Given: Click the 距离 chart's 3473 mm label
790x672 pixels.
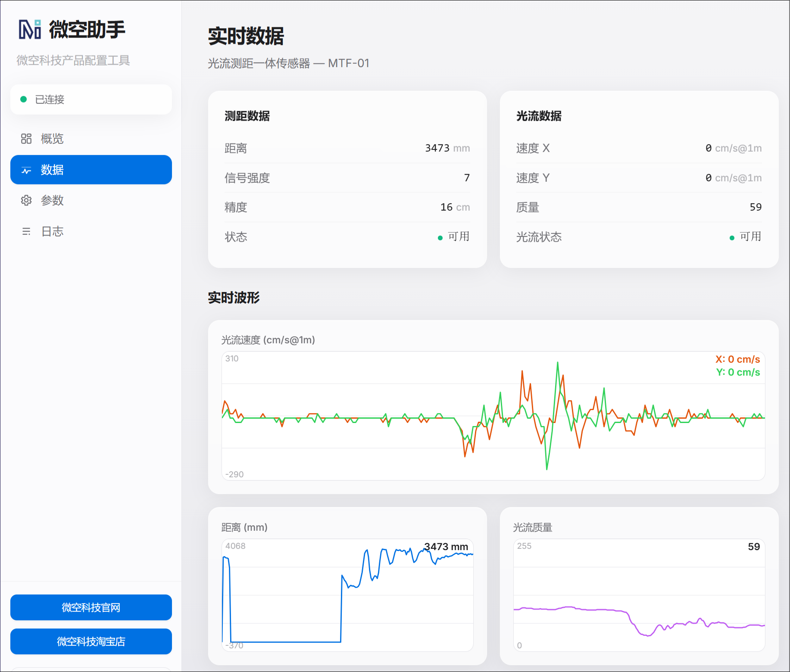Looking at the screenshot, I should [446, 547].
